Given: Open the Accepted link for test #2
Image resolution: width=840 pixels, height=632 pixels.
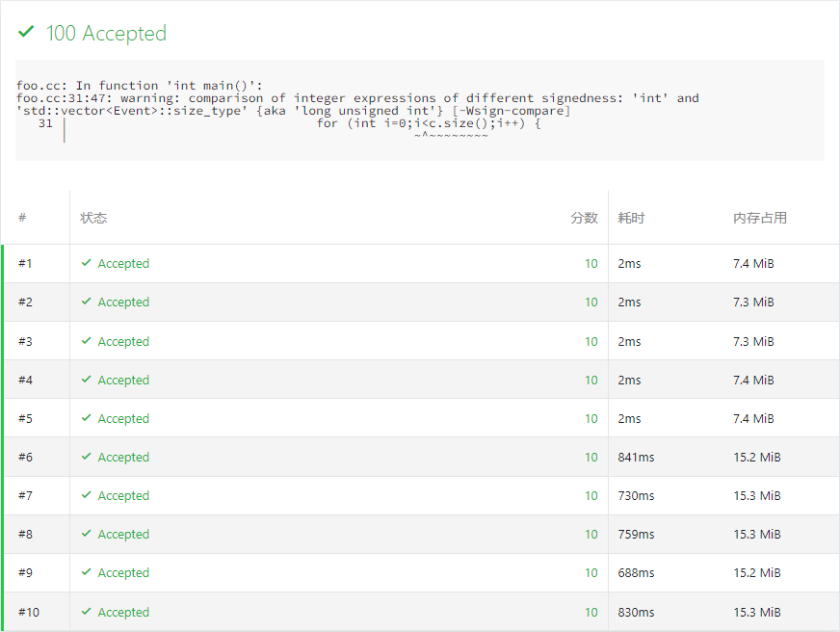Looking at the screenshot, I should pyautogui.click(x=123, y=303).
